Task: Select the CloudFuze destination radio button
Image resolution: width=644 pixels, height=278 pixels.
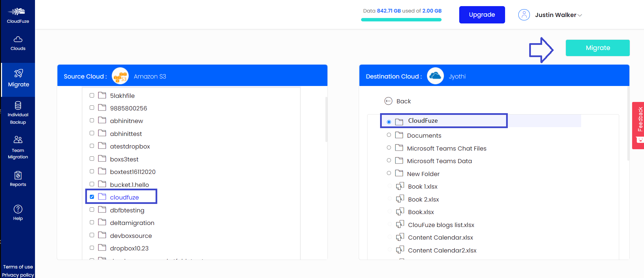Action: click(389, 122)
